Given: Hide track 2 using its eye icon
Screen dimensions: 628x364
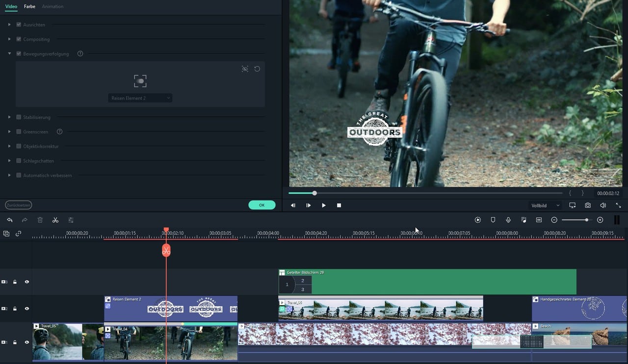Looking at the screenshot, I should tap(27, 309).
